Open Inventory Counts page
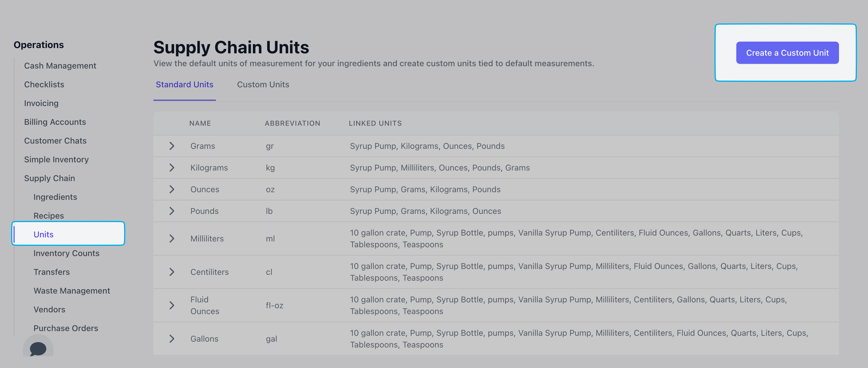Viewport: 868px width, 368px height. click(66, 253)
